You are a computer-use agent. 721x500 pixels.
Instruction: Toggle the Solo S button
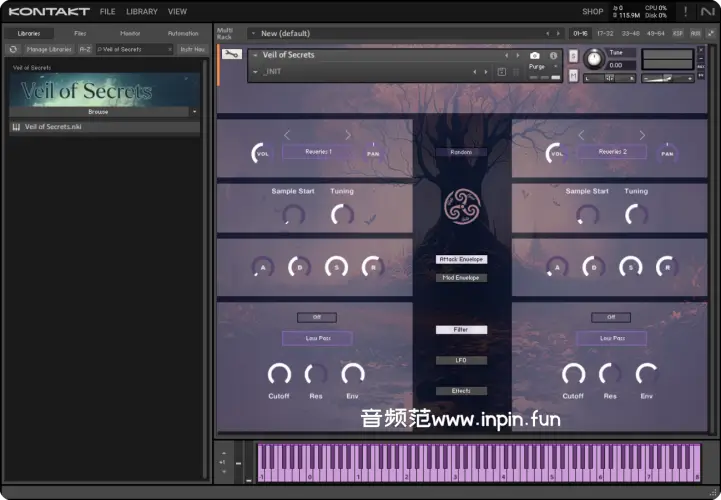coord(573,56)
